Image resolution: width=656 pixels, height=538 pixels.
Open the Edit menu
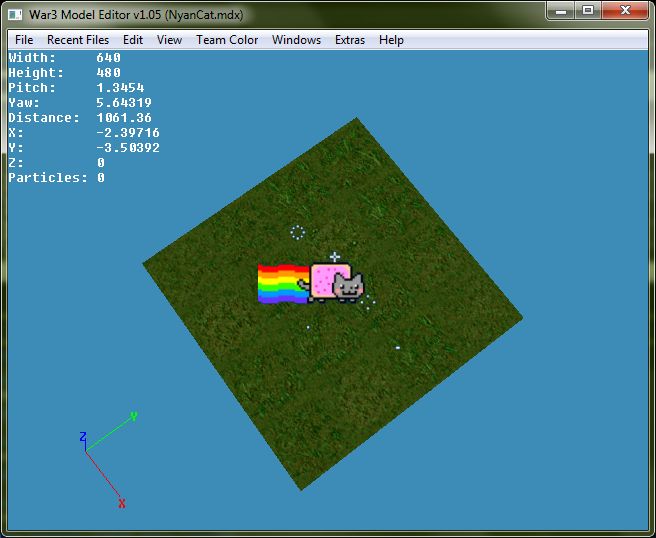point(133,40)
